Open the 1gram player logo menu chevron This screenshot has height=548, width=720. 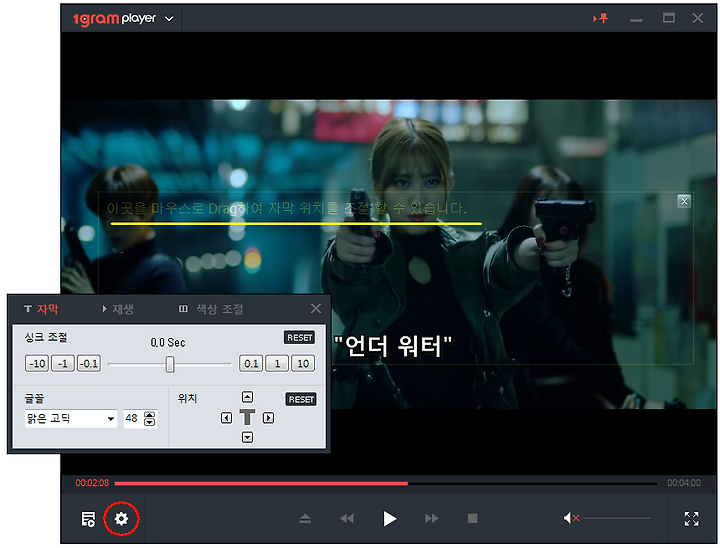tap(169, 19)
